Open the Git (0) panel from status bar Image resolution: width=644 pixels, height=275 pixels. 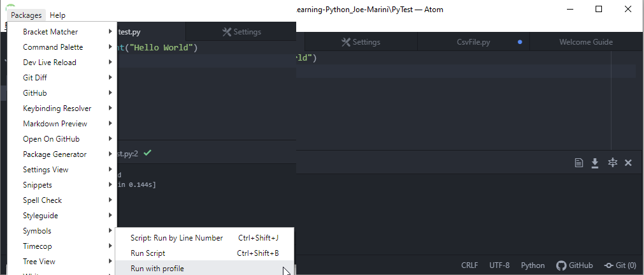pyautogui.click(x=620, y=265)
